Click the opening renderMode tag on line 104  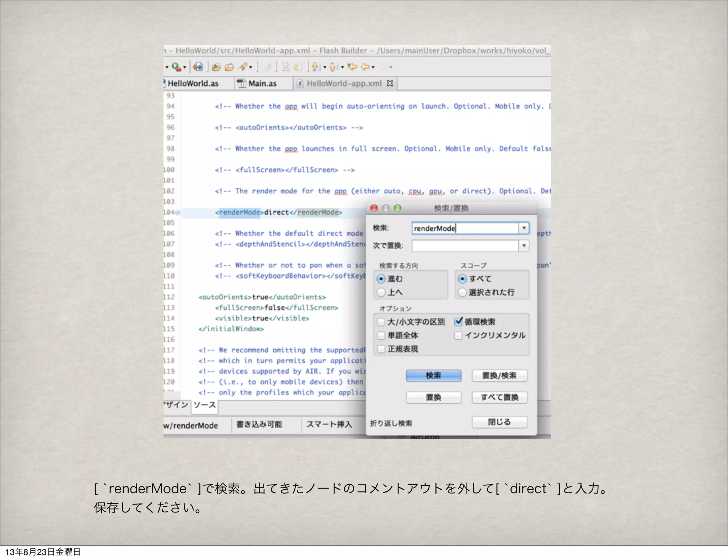[x=240, y=212]
